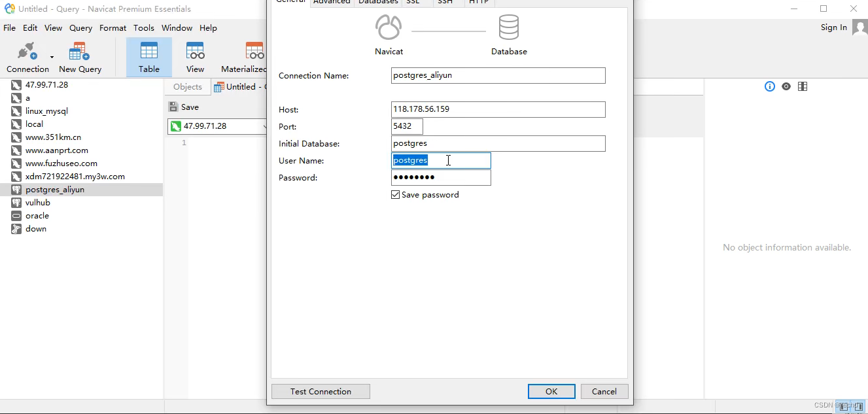Click line number 1 in the query editor
868x414 pixels.
184,143
